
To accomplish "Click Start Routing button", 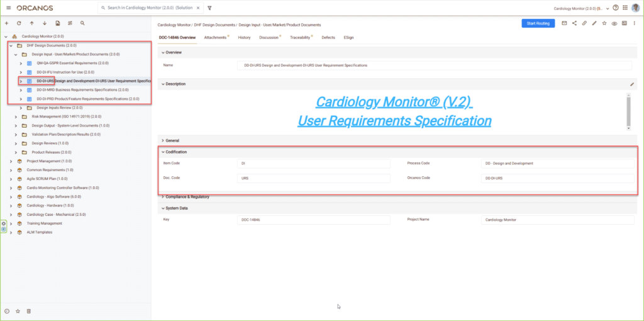I will [x=538, y=23].
